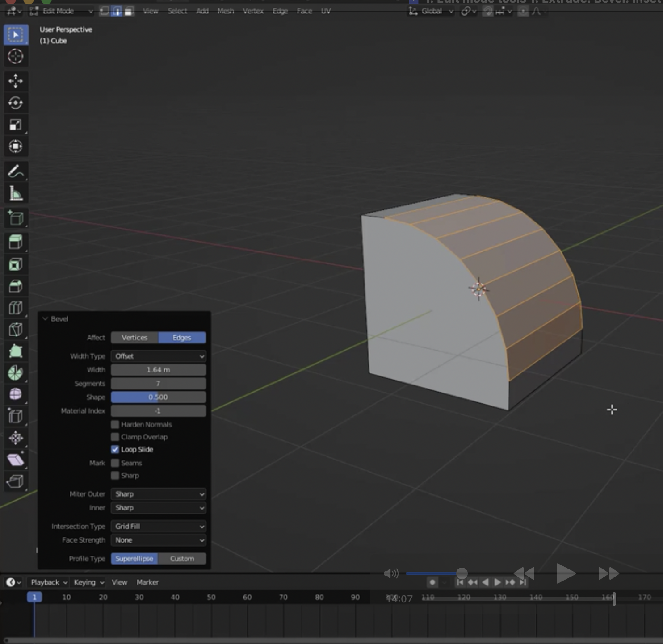Select the Bevel tool in toolbar
The height and width of the screenshot is (644, 663).
coord(16,286)
